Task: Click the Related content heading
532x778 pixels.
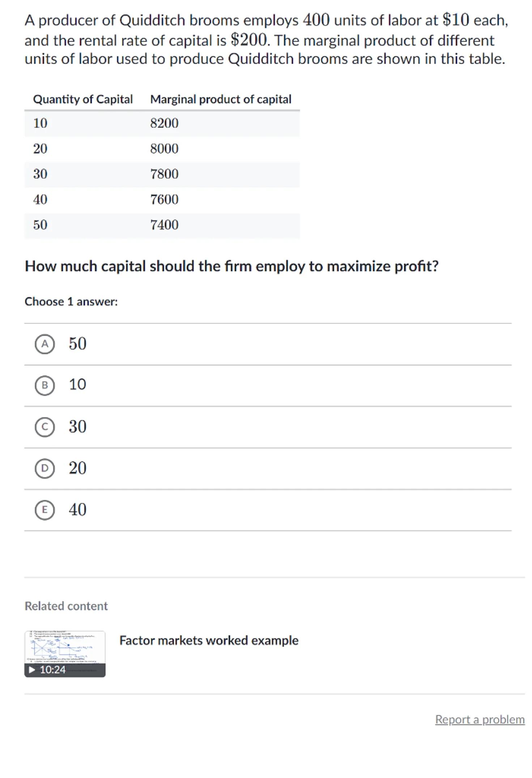Action: [66, 606]
